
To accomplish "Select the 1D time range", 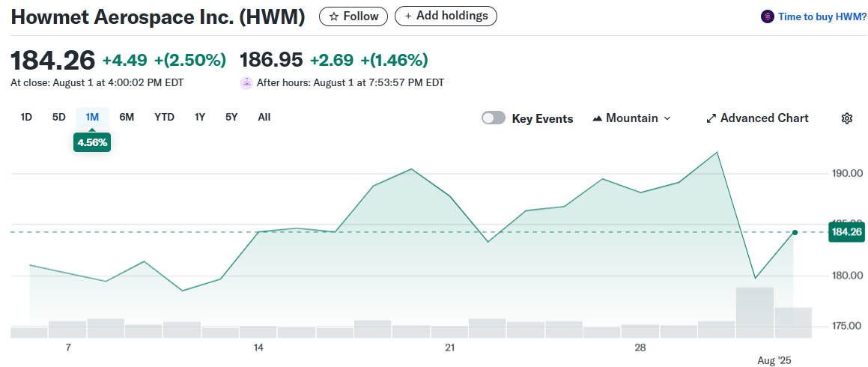I will (26, 117).
